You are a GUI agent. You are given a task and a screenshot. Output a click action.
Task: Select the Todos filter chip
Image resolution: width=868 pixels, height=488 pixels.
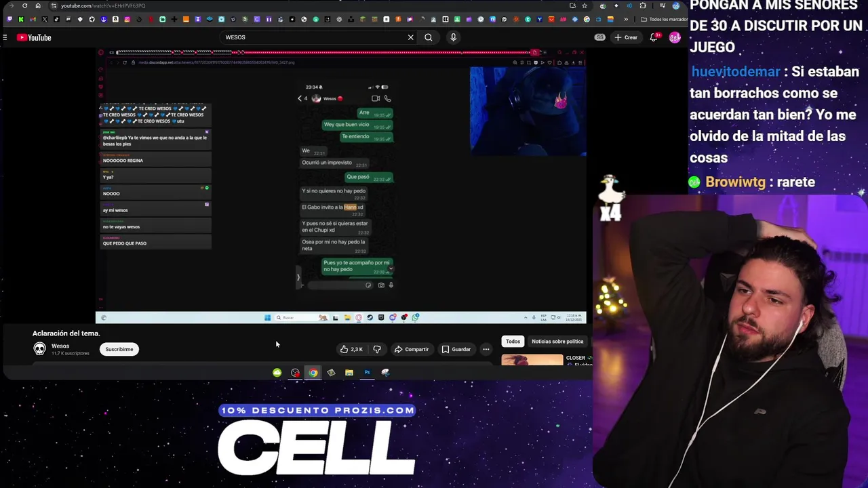[513, 341]
